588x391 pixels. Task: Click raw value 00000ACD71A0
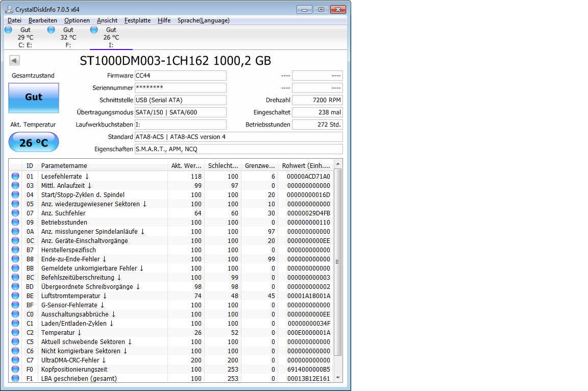[308, 176]
